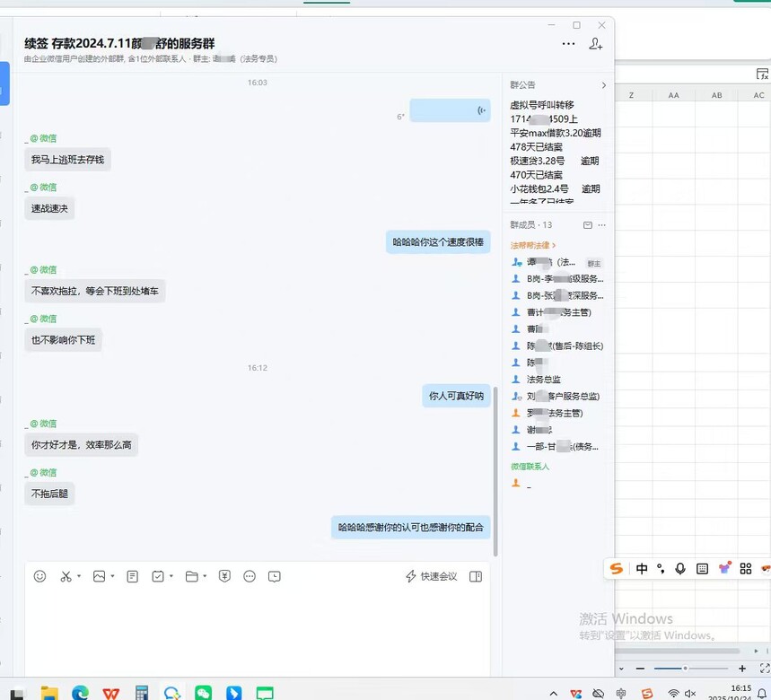Click the spreadsheet zoom in plus button
771x700 pixels.
[x=742, y=669]
